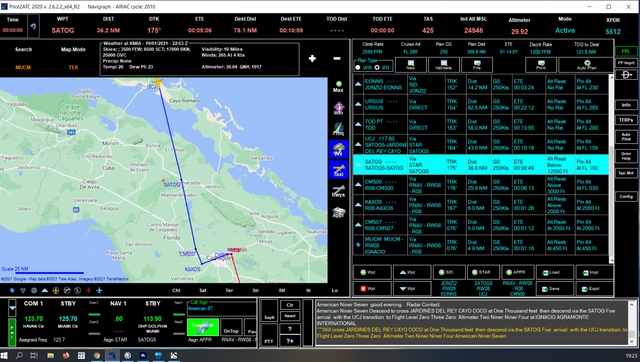
Task: Toggle the Taxi map overlay icon
Action: click(x=338, y=169)
